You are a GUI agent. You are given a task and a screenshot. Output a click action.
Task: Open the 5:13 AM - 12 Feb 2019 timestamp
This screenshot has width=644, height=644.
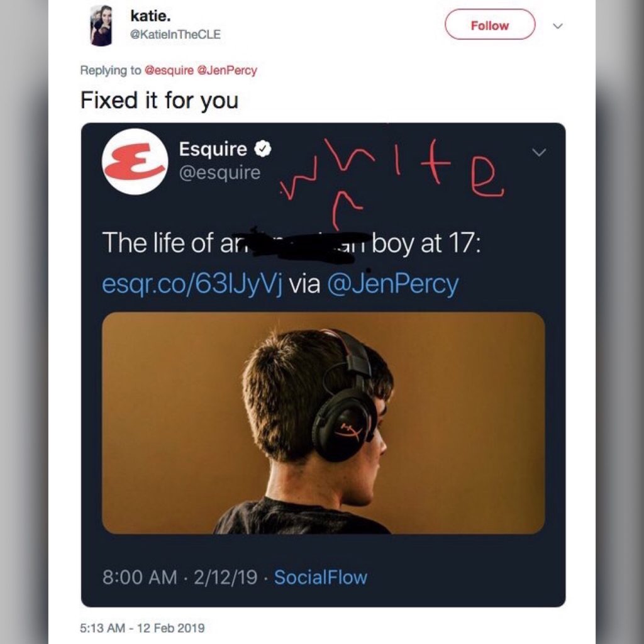pos(142,628)
